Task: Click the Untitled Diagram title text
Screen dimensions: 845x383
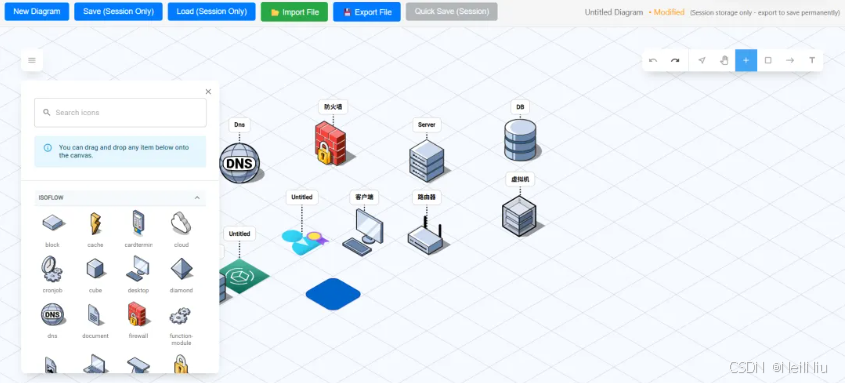Action: click(x=614, y=12)
